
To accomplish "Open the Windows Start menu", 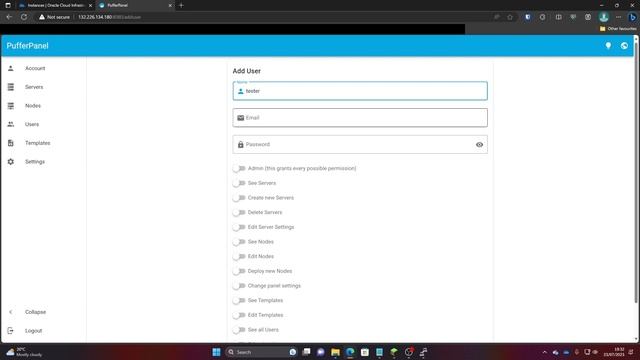I will 216,352.
